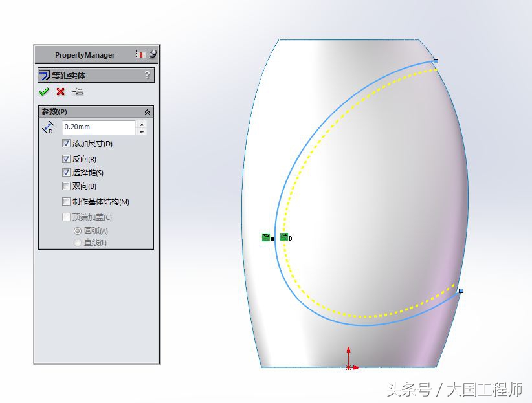Collapse the 参数 group
532x403 pixels.
pyautogui.click(x=148, y=111)
